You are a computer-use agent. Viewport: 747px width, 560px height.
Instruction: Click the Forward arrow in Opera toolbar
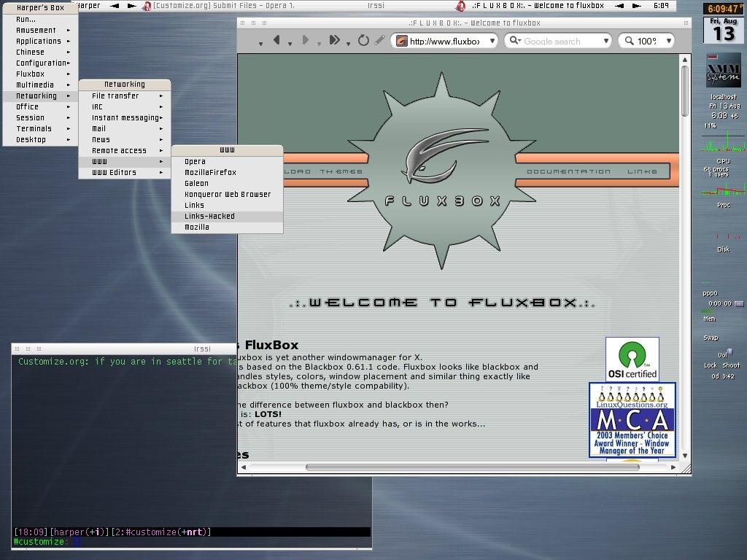pyautogui.click(x=306, y=41)
